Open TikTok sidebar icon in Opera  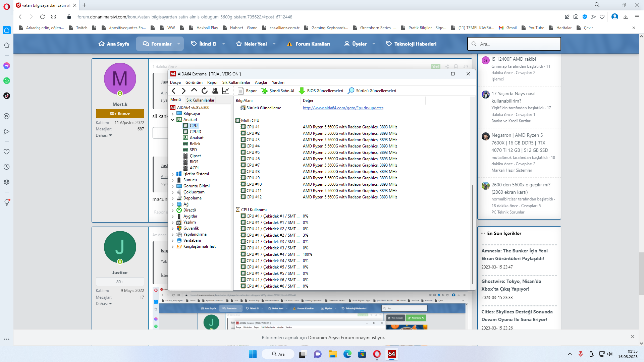(6, 96)
